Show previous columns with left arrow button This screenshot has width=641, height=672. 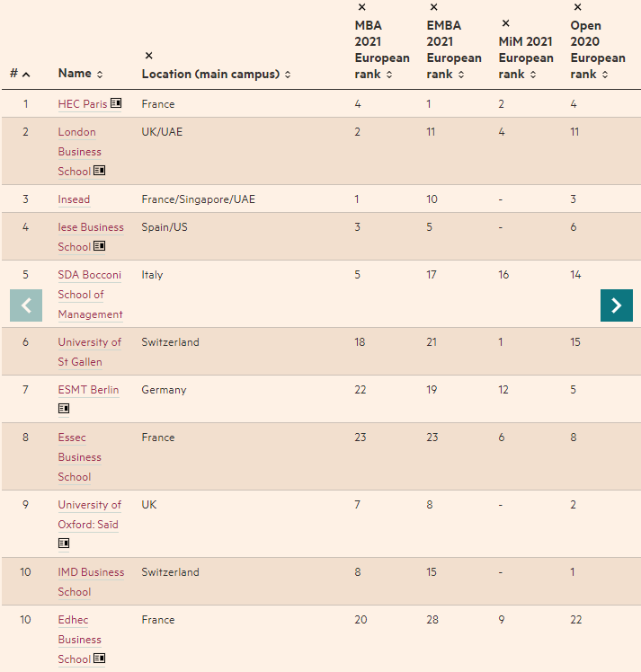pos(26,305)
